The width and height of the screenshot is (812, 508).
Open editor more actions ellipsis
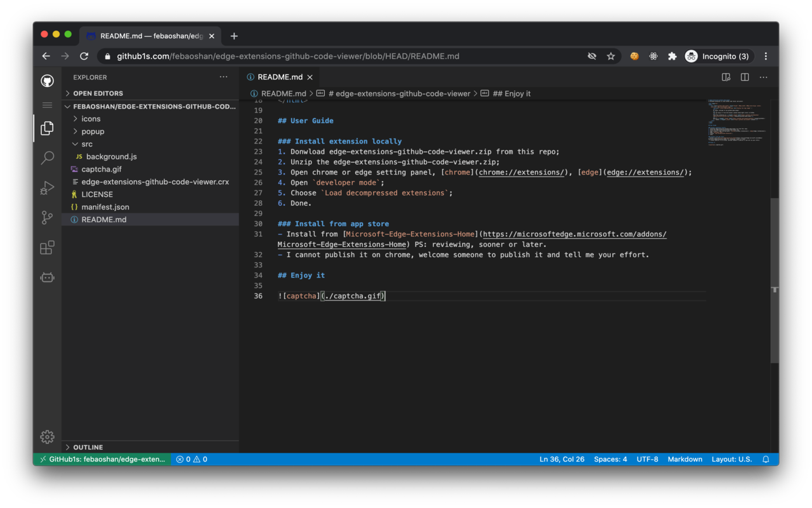[x=764, y=77]
